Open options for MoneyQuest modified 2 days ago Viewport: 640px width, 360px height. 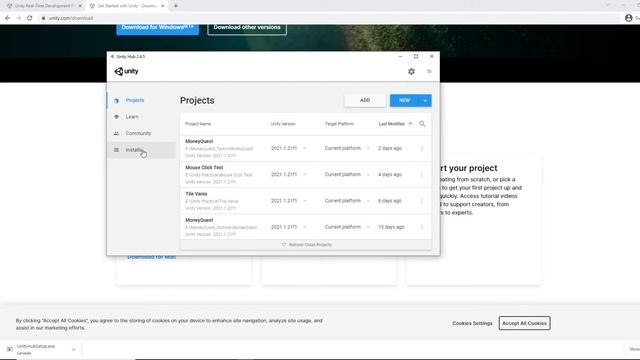tap(422, 149)
